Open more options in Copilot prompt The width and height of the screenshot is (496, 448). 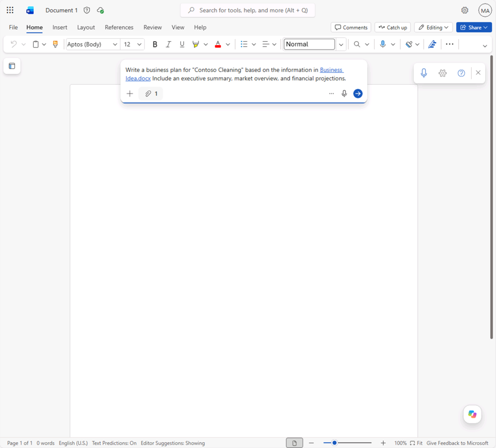(331, 94)
